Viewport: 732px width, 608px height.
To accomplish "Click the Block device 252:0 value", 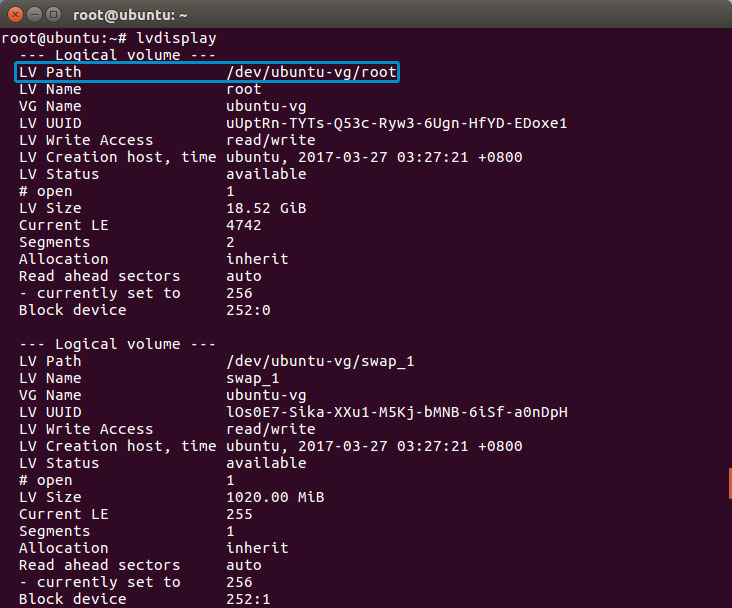I will pyautogui.click(x=248, y=310).
